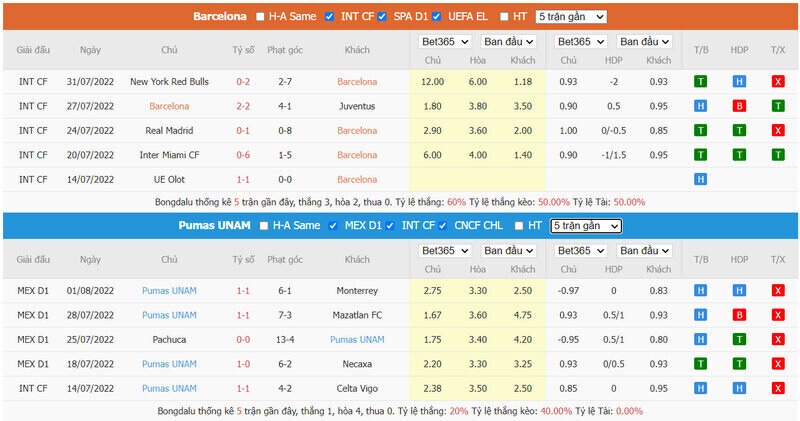Open first 'Ban đầu' dropdown in Barcelona table
This screenshot has height=421, width=800.
click(x=508, y=42)
